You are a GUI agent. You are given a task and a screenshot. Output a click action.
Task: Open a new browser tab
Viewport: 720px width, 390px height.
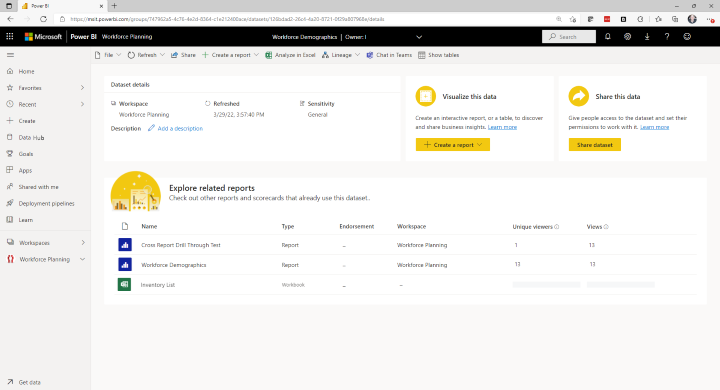point(114,6)
